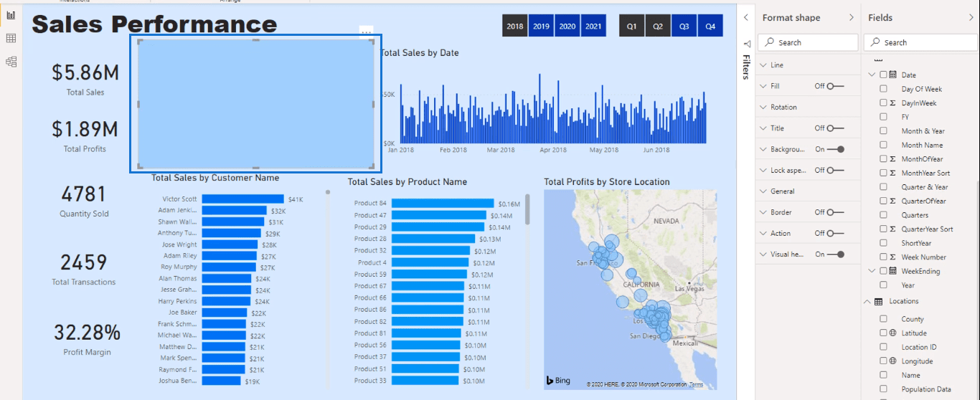This screenshot has width=980, height=400.
Task: Check the Month Name field checkbox
Action: point(884,145)
